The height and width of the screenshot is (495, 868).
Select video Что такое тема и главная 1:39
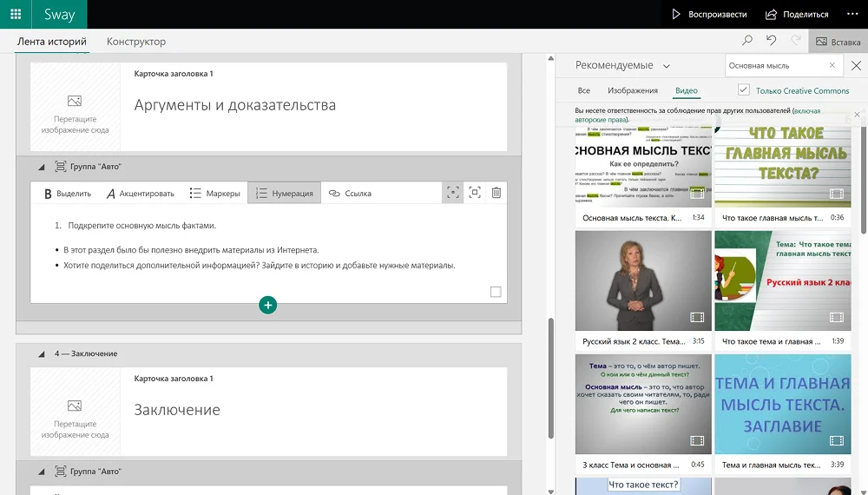point(783,289)
